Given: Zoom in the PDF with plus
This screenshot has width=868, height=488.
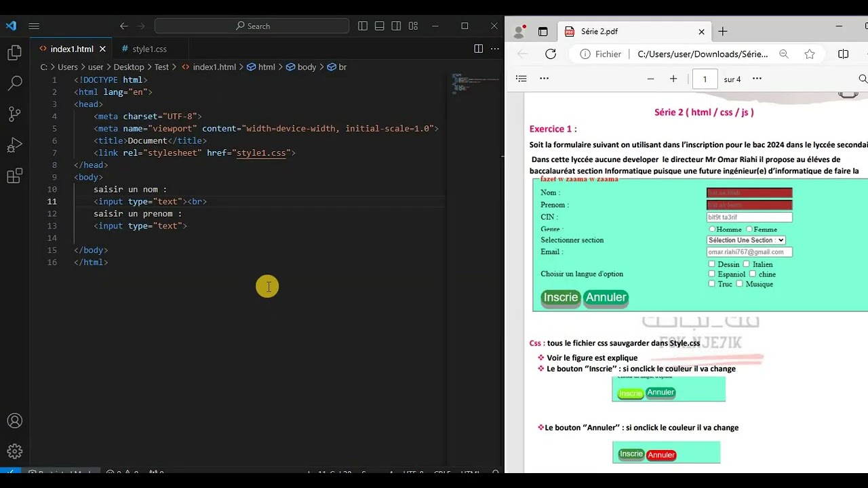Looking at the screenshot, I should point(673,79).
